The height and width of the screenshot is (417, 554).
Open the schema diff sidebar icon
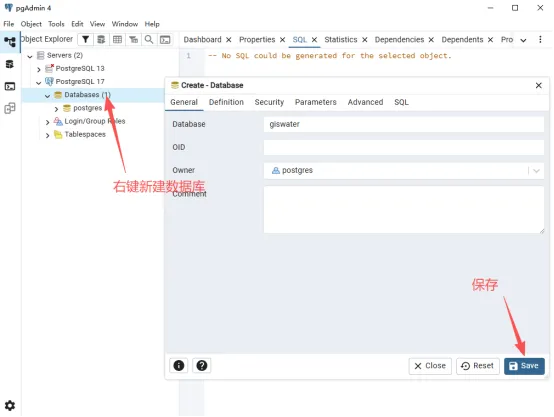coord(10,108)
